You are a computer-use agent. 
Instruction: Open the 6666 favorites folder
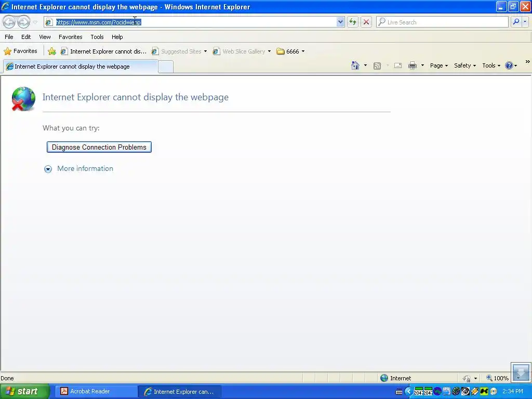[290, 51]
